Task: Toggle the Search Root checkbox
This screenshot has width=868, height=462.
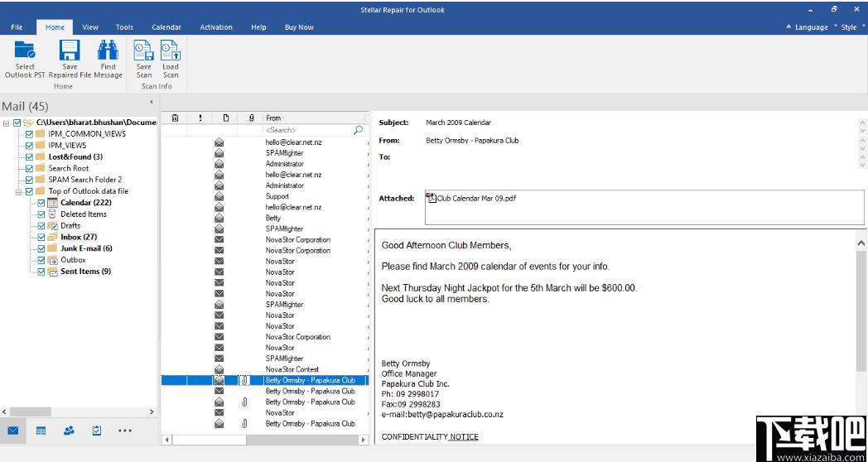Action: (29, 168)
